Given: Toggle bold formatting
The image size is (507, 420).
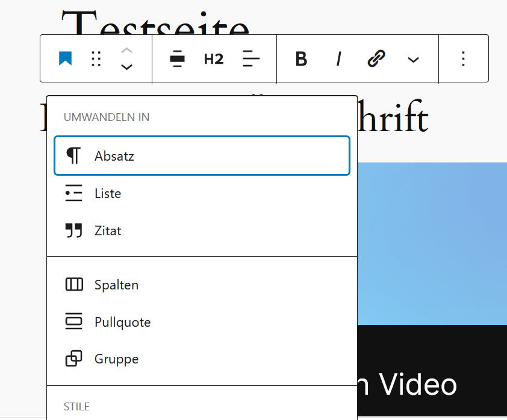Looking at the screenshot, I should [301, 59].
